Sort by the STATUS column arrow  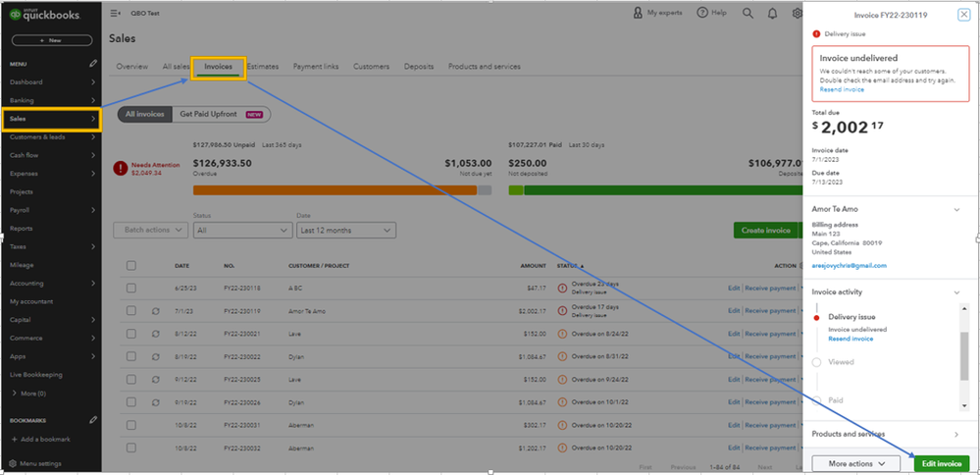pyautogui.click(x=582, y=266)
